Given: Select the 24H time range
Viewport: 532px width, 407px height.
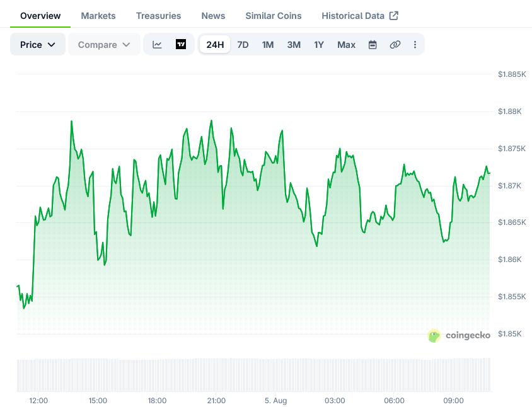Looking at the screenshot, I should [x=215, y=45].
